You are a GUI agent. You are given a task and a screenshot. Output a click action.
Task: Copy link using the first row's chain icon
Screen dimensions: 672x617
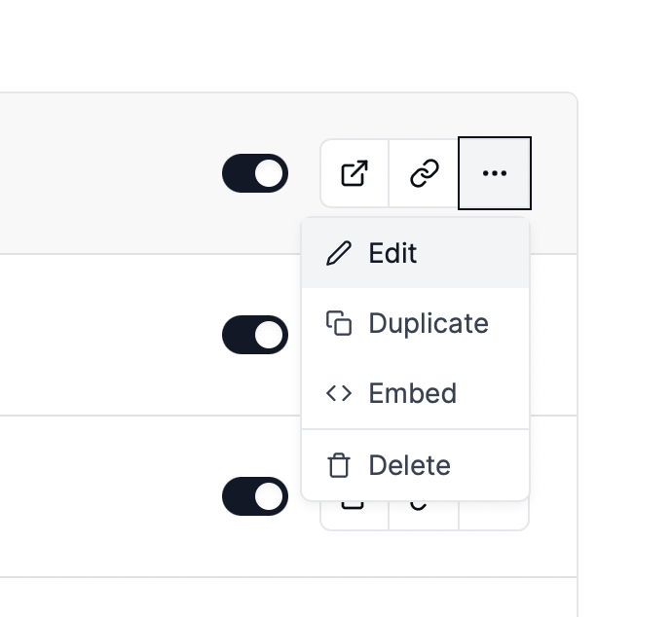tap(424, 173)
